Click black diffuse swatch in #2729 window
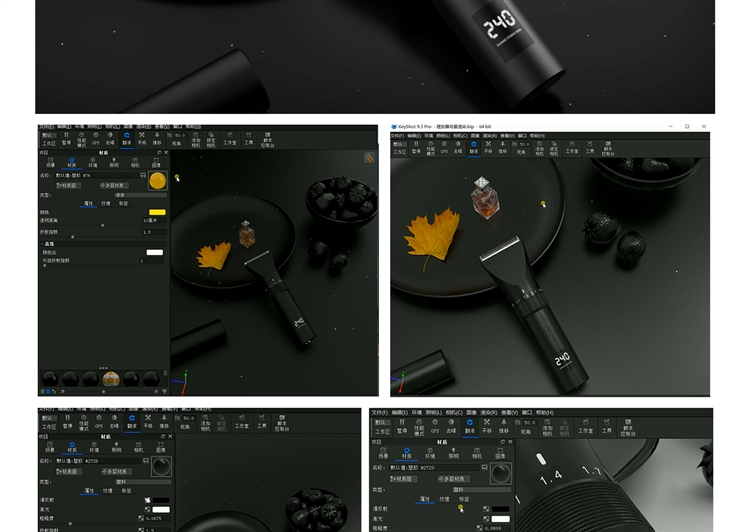Image resolution: width=750 pixels, height=532 pixels. pos(500,509)
